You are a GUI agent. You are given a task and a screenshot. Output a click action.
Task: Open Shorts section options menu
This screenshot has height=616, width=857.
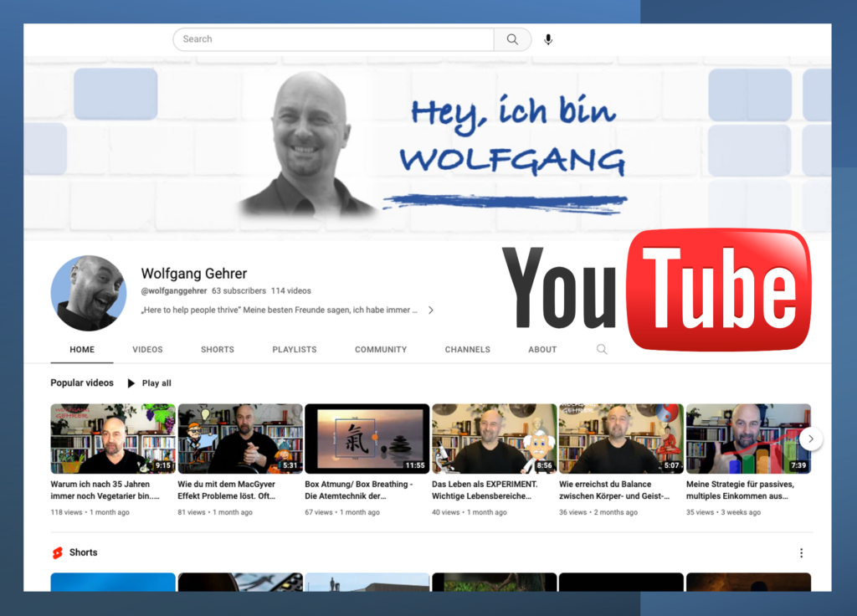click(801, 553)
